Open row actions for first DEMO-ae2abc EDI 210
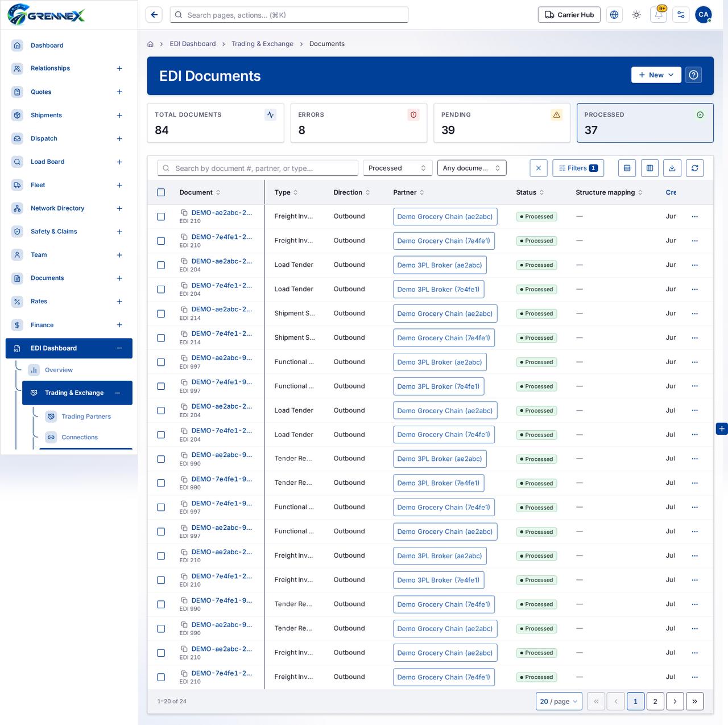Screen dimensions: 728x725 (x=694, y=216)
